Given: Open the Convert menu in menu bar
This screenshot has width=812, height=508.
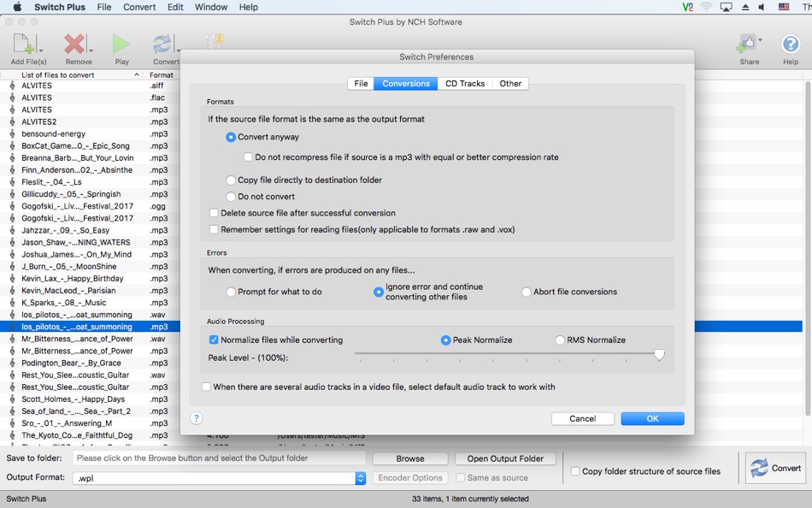Looking at the screenshot, I should coord(139,7).
